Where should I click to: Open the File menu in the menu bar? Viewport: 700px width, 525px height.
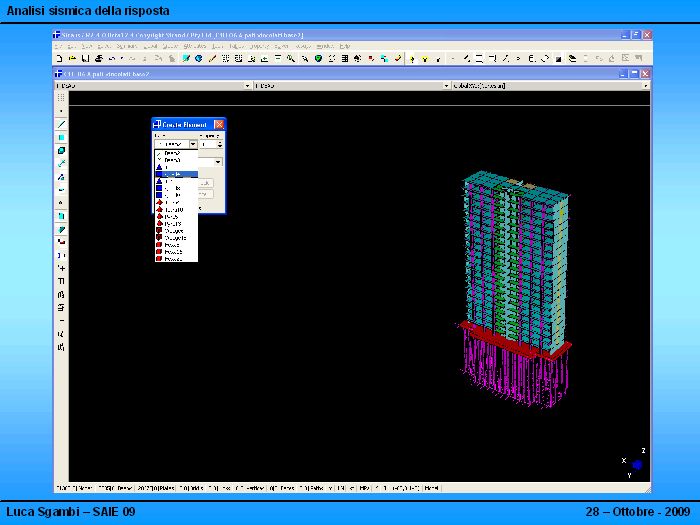59,47
